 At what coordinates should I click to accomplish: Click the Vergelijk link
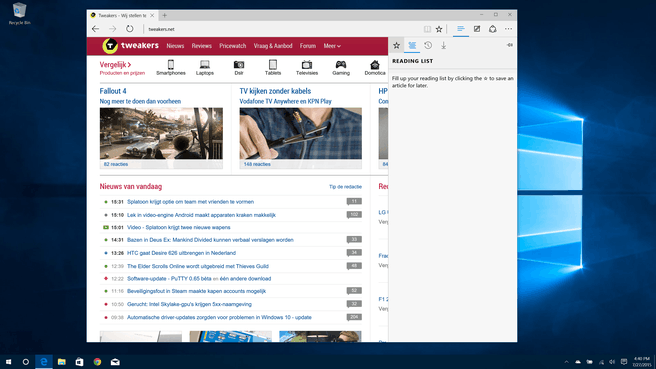[x=115, y=64]
